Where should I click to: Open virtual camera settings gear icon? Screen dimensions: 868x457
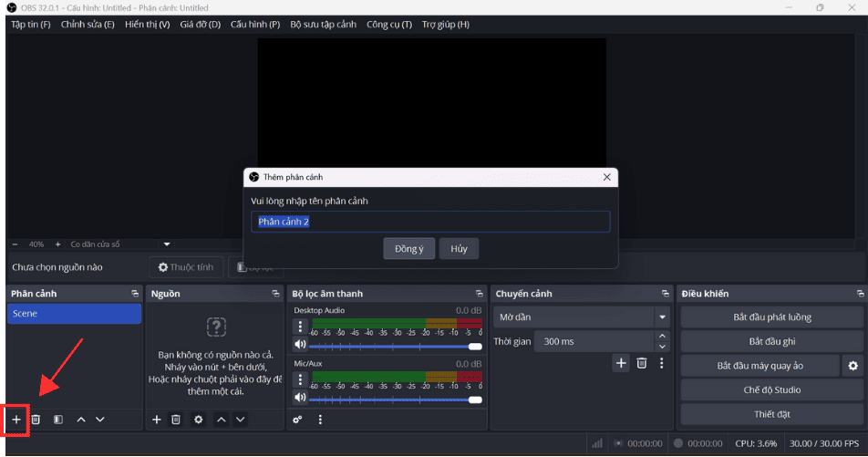click(853, 366)
